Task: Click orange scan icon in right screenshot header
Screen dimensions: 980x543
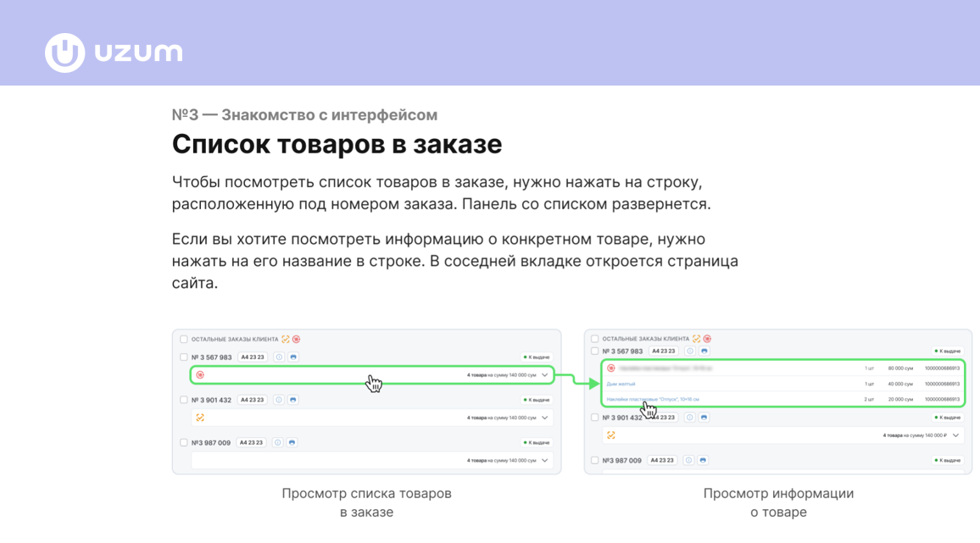Action: (696, 339)
